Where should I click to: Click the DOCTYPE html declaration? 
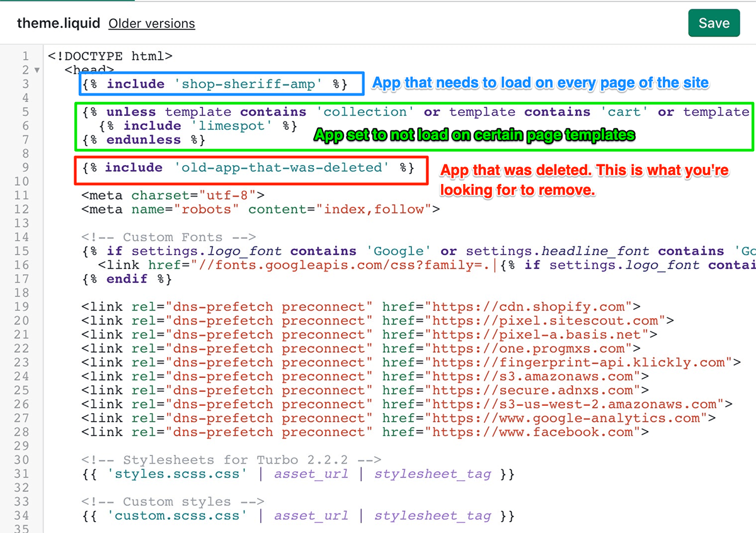pos(110,56)
